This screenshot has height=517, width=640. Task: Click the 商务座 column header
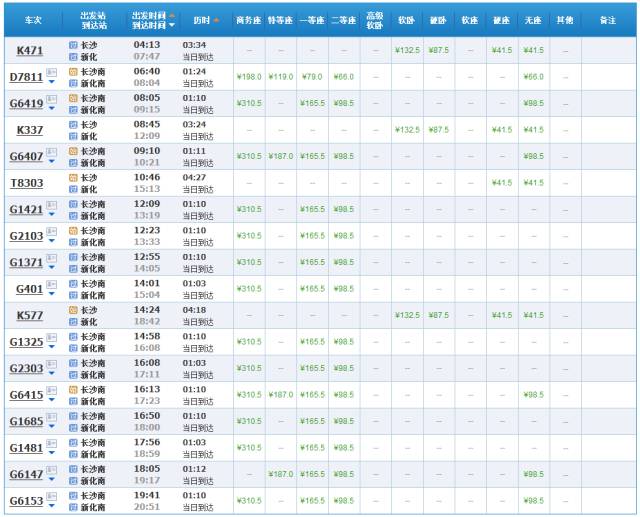click(249, 20)
